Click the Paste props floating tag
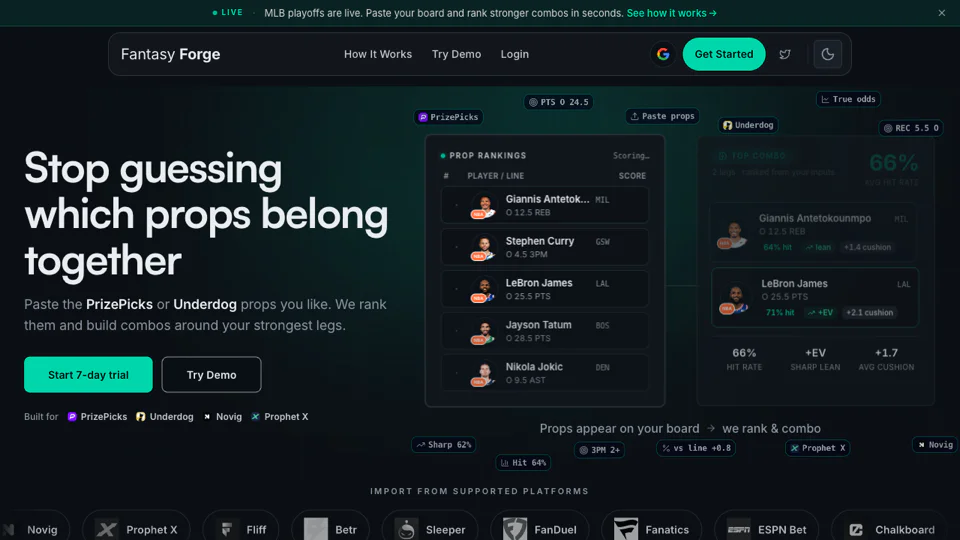 pos(662,116)
